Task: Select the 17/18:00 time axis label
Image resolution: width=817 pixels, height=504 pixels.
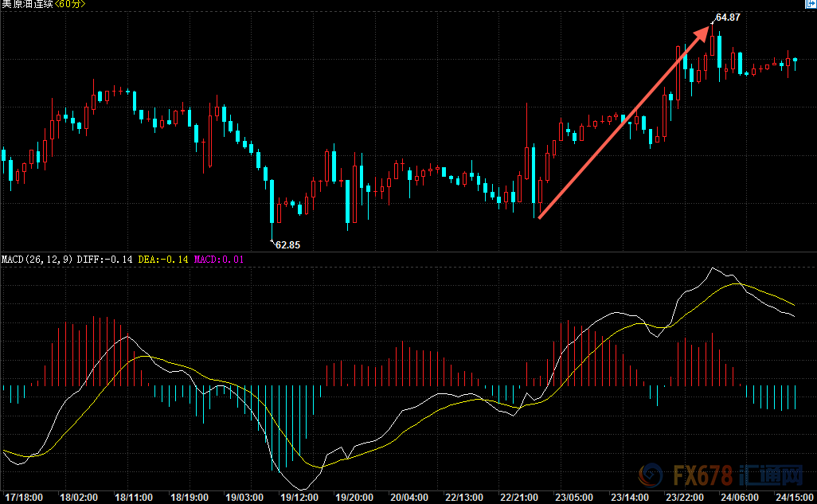Action: pos(24,497)
